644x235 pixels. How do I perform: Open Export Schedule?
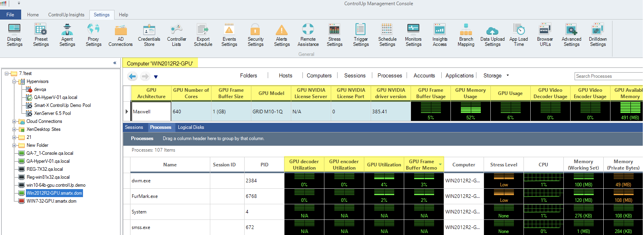click(203, 35)
